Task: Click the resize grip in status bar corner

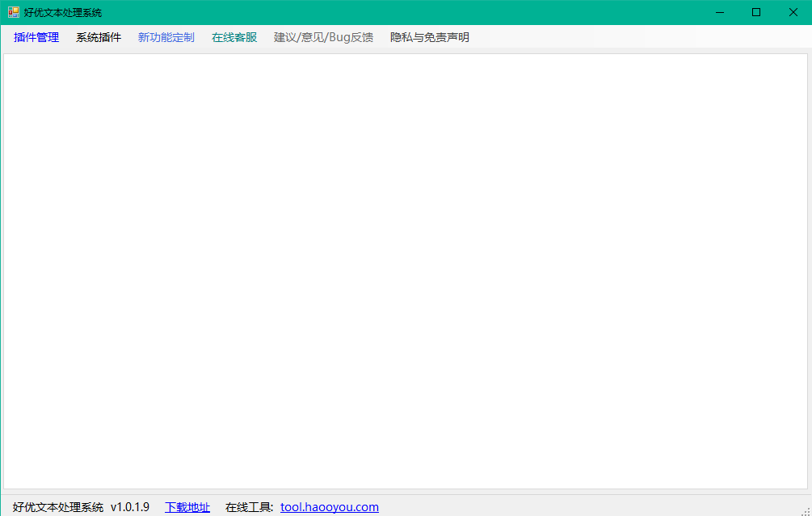Action: click(806, 511)
